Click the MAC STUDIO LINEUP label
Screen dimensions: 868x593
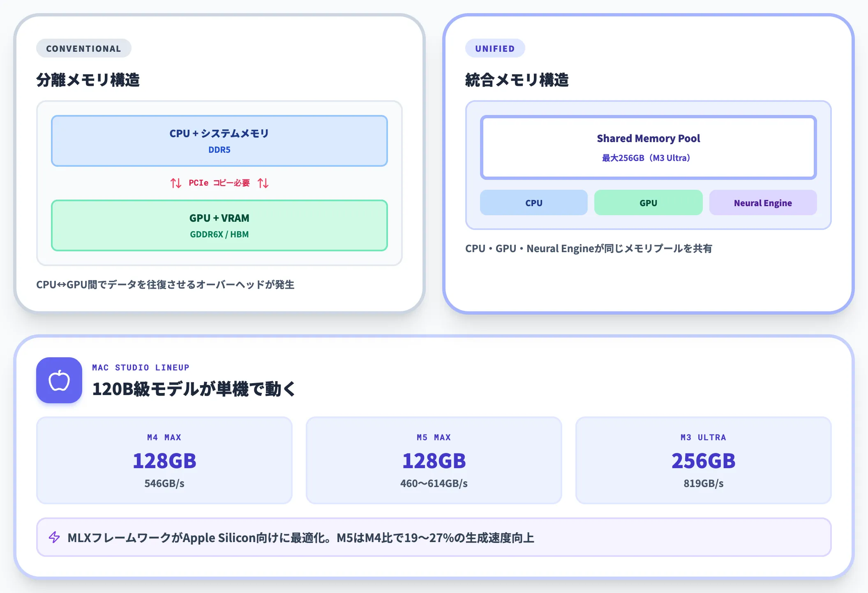pos(141,368)
